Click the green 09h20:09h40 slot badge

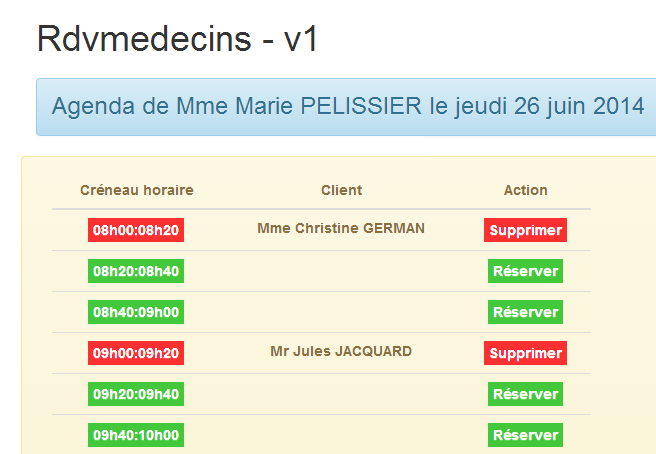point(136,394)
